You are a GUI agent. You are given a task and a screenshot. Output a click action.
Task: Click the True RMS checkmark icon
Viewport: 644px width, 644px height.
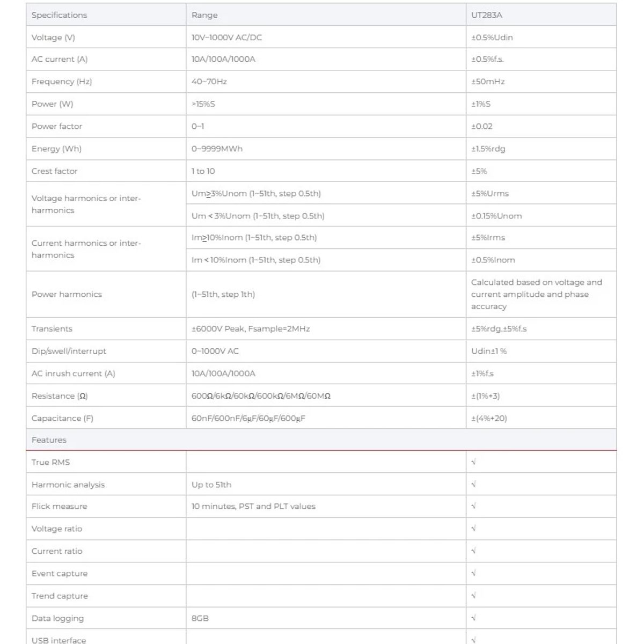474,462
